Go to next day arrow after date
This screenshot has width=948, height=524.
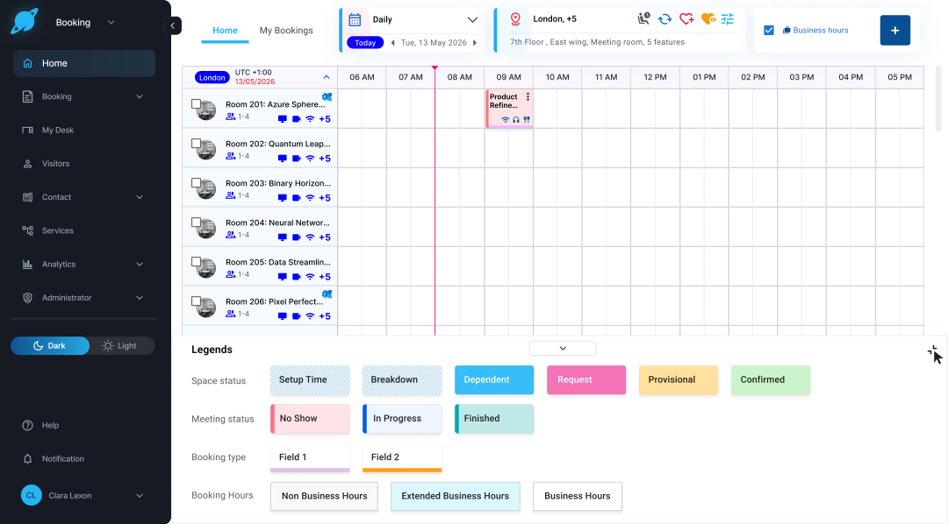coord(475,43)
